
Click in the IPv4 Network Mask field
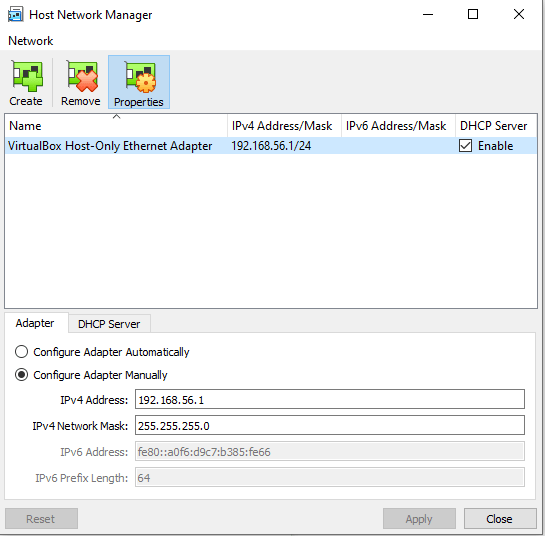330,425
